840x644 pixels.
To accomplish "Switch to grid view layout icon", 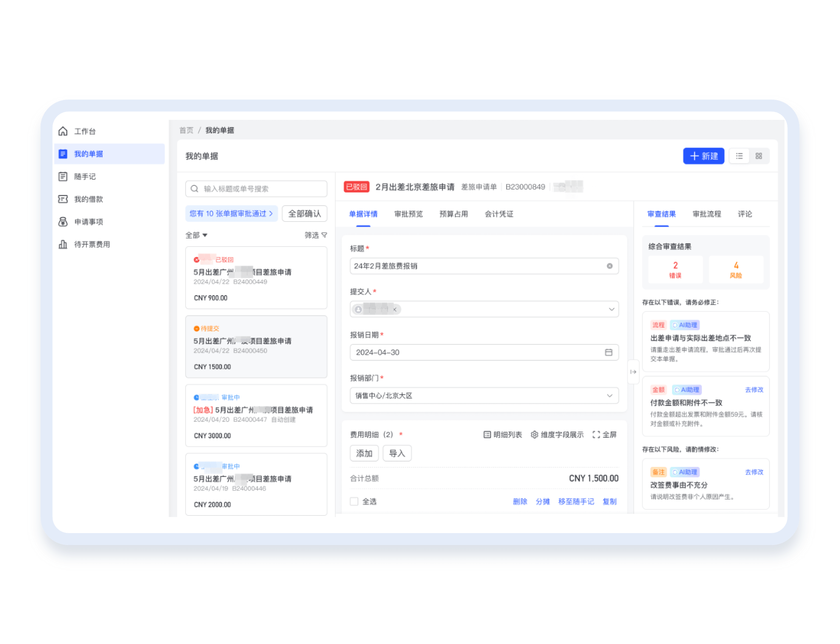I will [759, 156].
